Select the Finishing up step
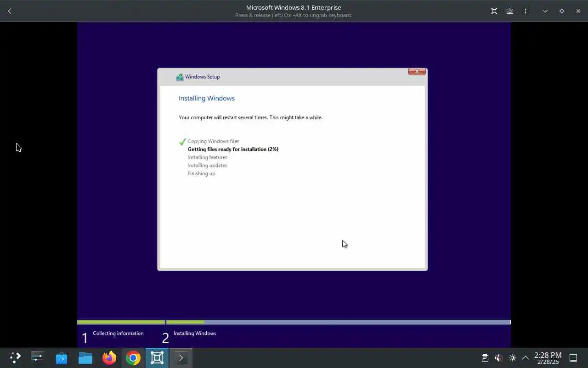588x368 pixels. point(201,173)
